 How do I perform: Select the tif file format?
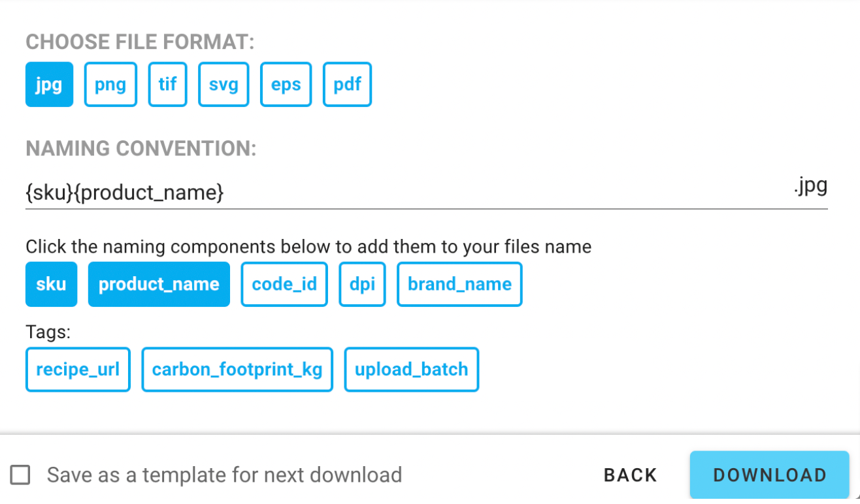coord(167,84)
